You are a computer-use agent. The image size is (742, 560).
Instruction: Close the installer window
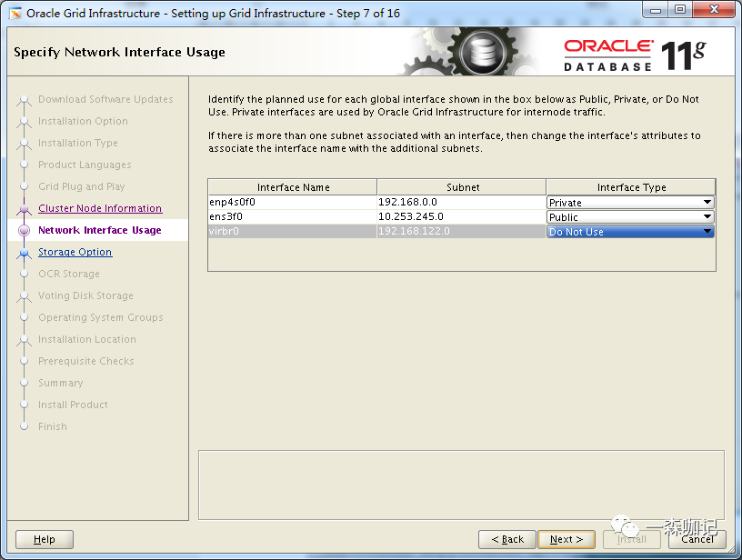click(715, 10)
